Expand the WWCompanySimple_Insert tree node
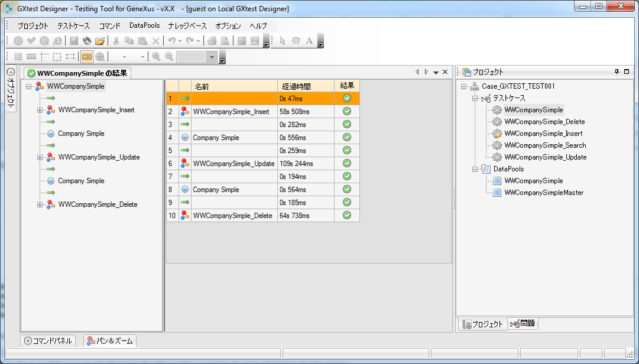 40,110
